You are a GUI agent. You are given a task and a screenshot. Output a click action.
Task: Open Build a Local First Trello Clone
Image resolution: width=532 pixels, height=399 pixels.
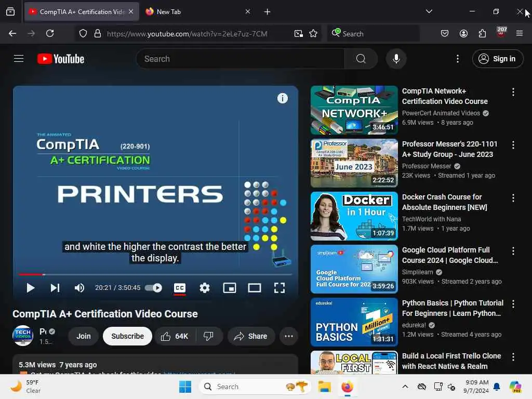pos(451,361)
